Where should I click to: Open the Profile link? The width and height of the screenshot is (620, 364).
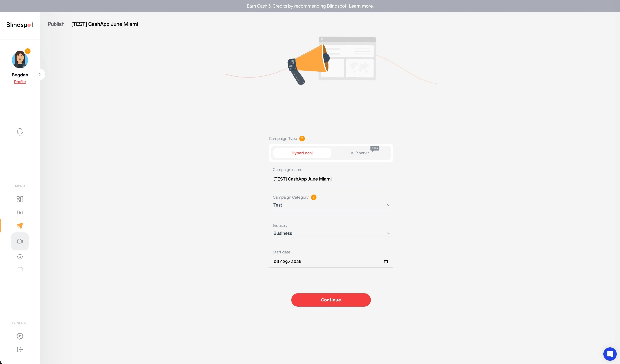20,82
